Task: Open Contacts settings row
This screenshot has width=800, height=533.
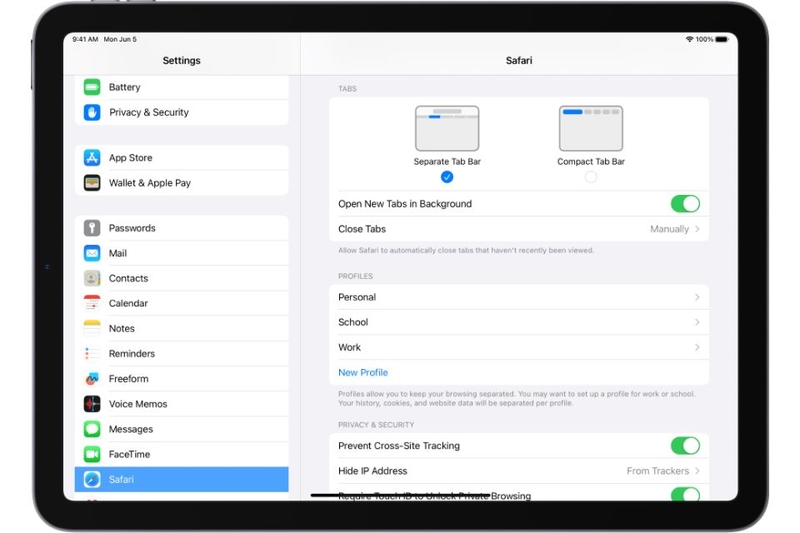Action: tap(182, 278)
